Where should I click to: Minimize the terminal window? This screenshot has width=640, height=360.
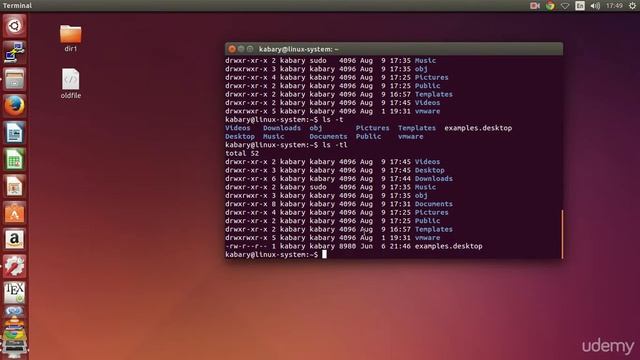click(x=241, y=49)
